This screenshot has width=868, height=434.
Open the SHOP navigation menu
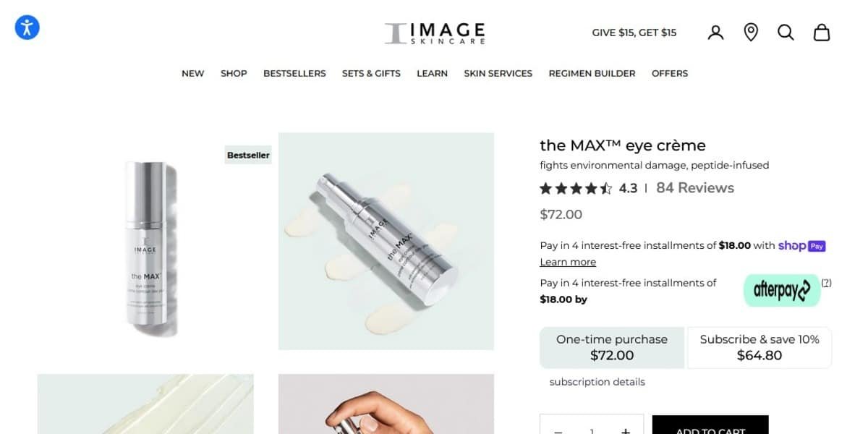point(234,73)
